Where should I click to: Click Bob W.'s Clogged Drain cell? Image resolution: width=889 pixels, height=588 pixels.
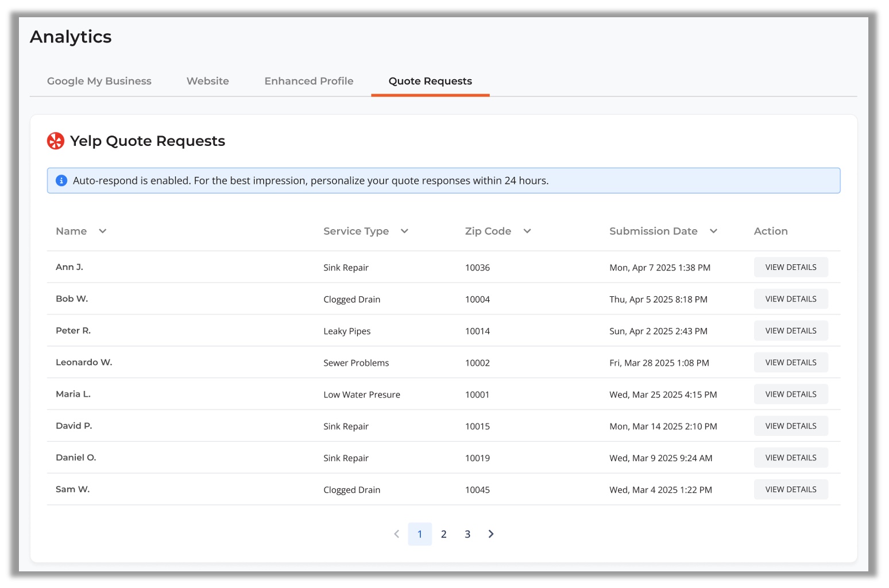click(x=352, y=300)
